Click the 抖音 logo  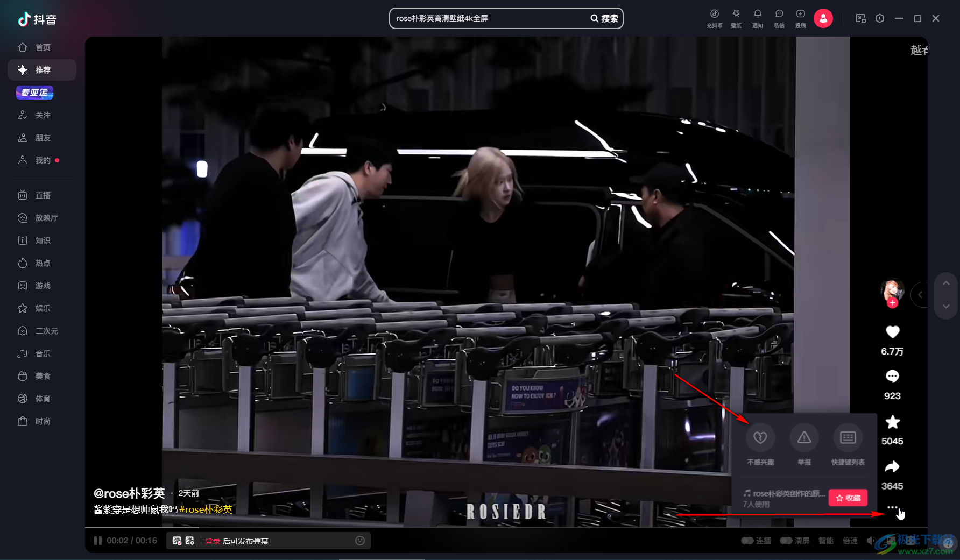(37, 19)
